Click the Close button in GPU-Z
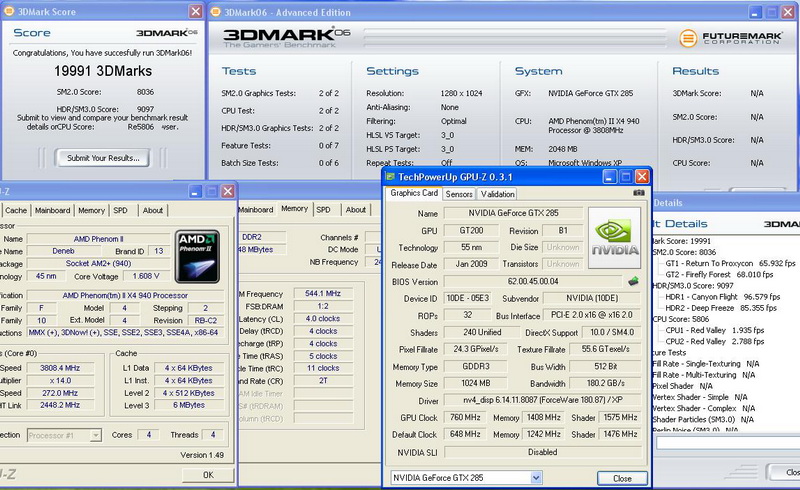Viewport: 800px width, 490px height. [x=622, y=478]
